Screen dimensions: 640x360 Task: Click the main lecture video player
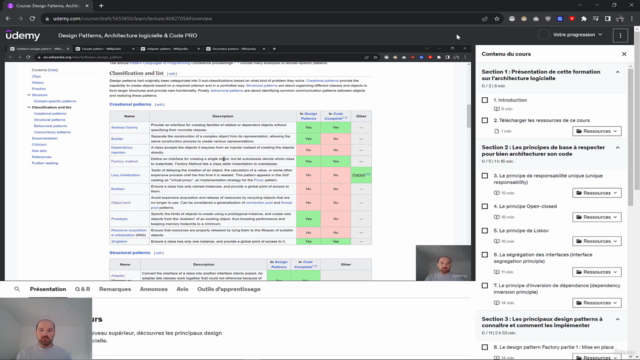238,162
